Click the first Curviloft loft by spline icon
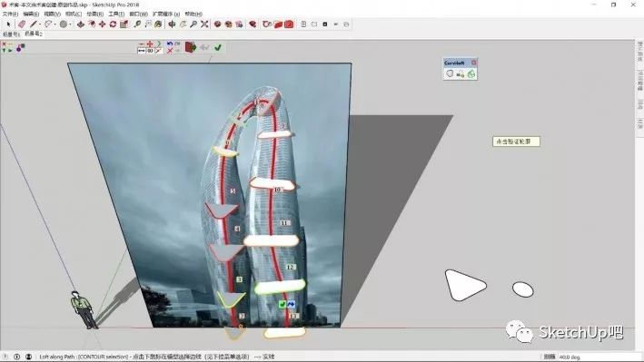 click(450, 73)
